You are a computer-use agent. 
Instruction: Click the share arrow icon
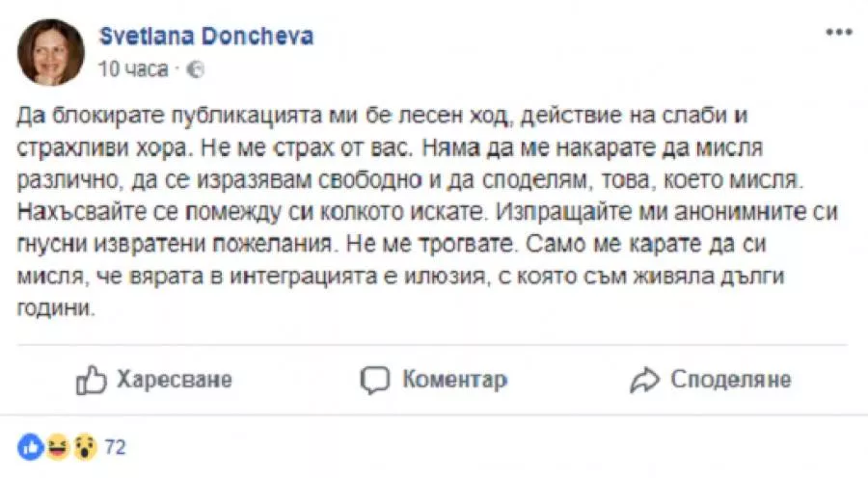click(x=644, y=380)
